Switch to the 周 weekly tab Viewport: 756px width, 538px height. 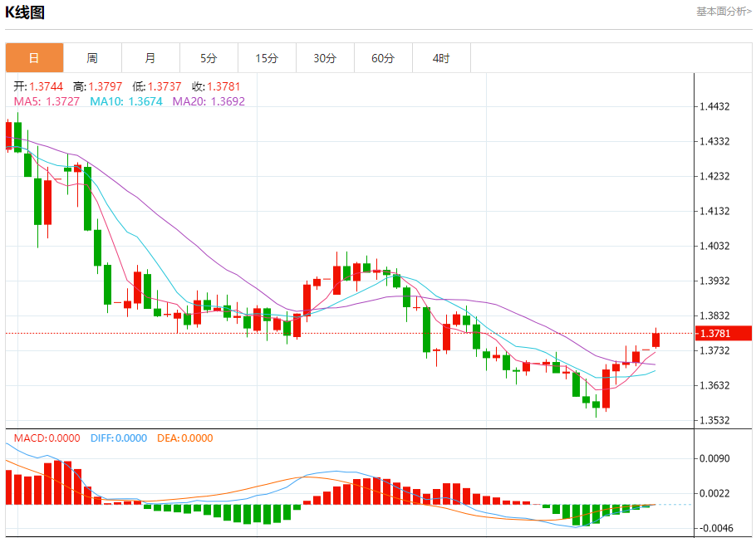pos(92,58)
